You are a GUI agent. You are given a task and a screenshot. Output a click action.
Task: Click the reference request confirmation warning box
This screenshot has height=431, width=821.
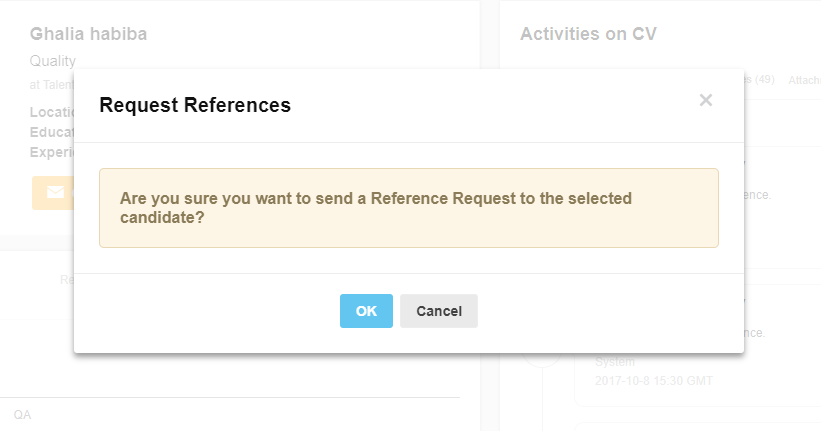click(x=409, y=208)
